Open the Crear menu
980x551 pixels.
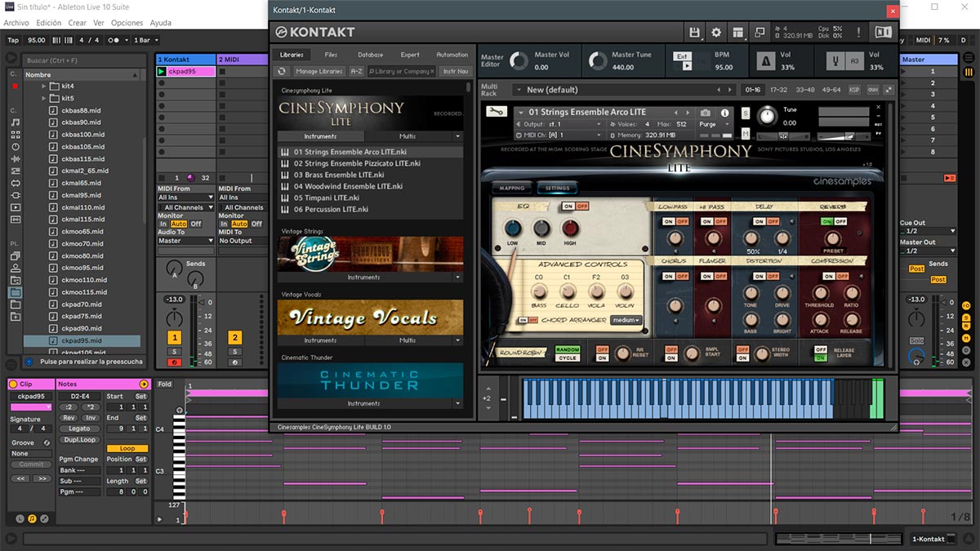78,23
